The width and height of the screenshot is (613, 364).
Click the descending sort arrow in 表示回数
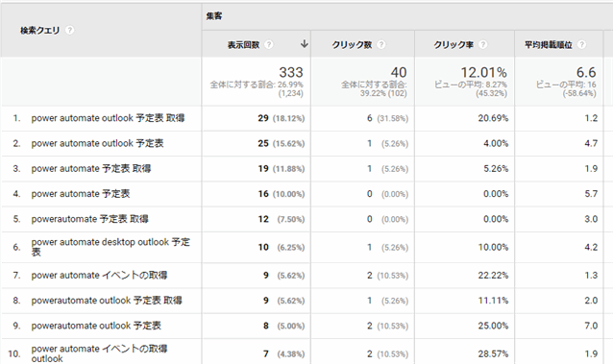[305, 44]
